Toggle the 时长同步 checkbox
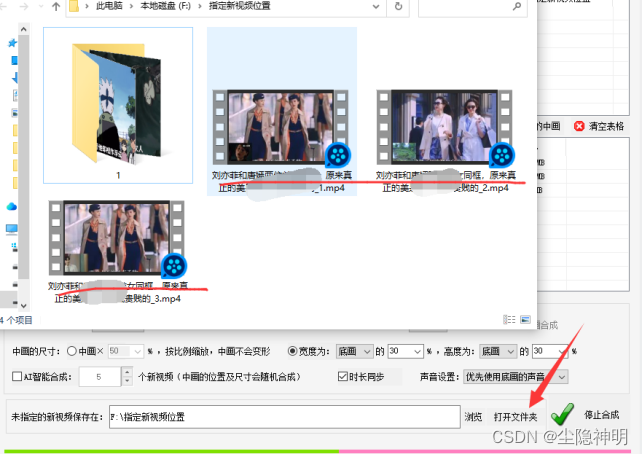The width and height of the screenshot is (643, 455). [x=342, y=376]
